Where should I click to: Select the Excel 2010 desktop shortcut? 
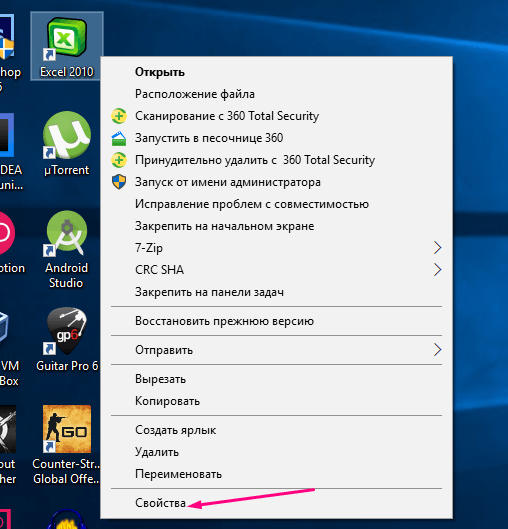coord(67,47)
